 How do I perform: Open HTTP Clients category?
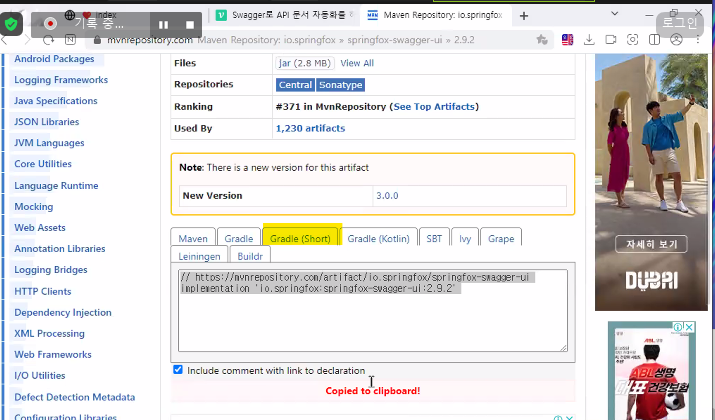coord(43,291)
